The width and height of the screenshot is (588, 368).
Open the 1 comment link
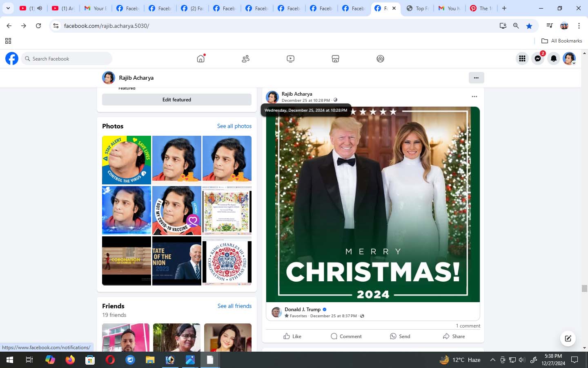click(x=468, y=326)
